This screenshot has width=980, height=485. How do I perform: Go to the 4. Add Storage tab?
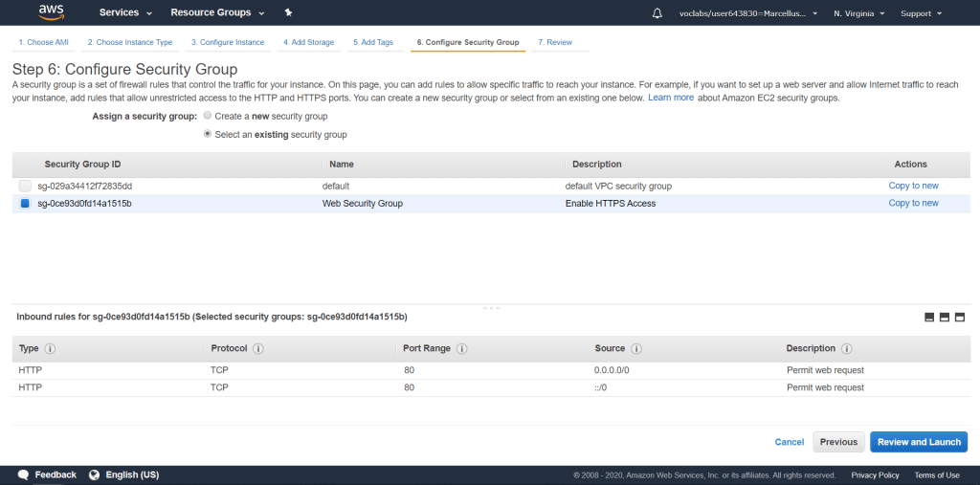(310, 43)
